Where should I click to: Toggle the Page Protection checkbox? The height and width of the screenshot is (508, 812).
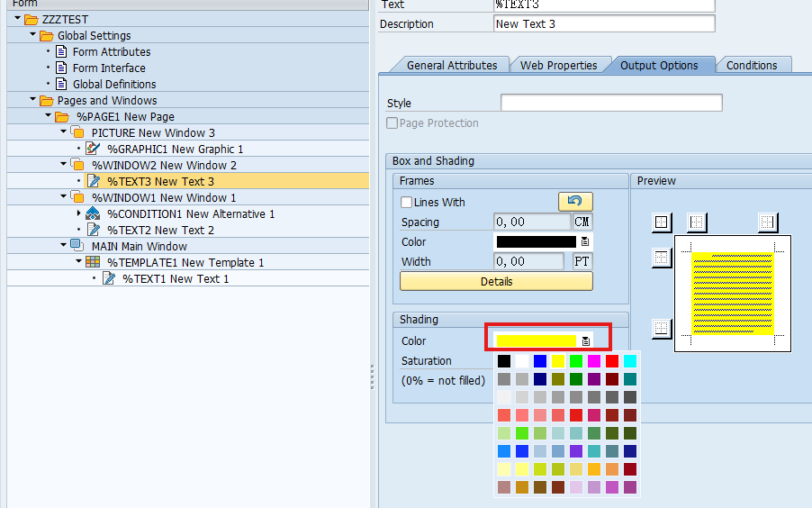(392, 122)
